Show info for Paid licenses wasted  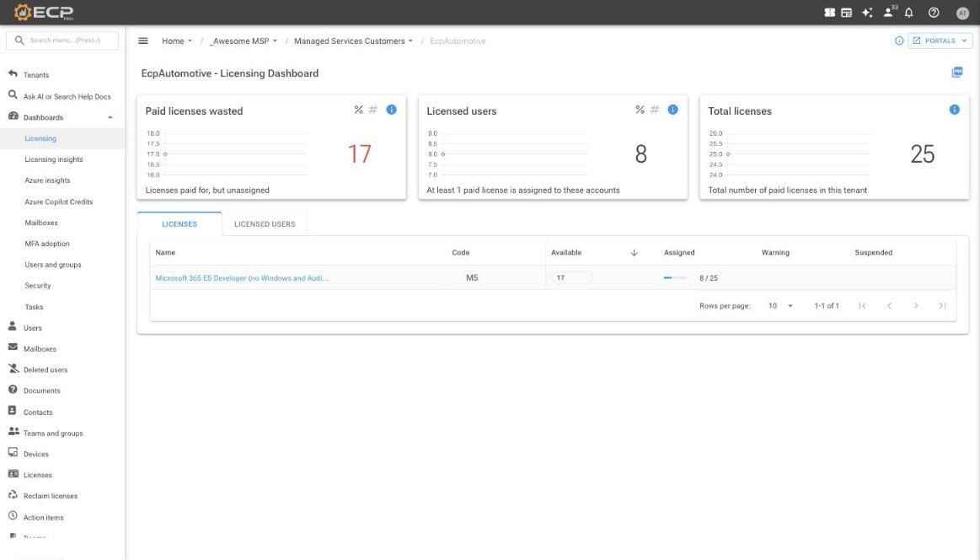pyautogui.click(x=391, y=110)
